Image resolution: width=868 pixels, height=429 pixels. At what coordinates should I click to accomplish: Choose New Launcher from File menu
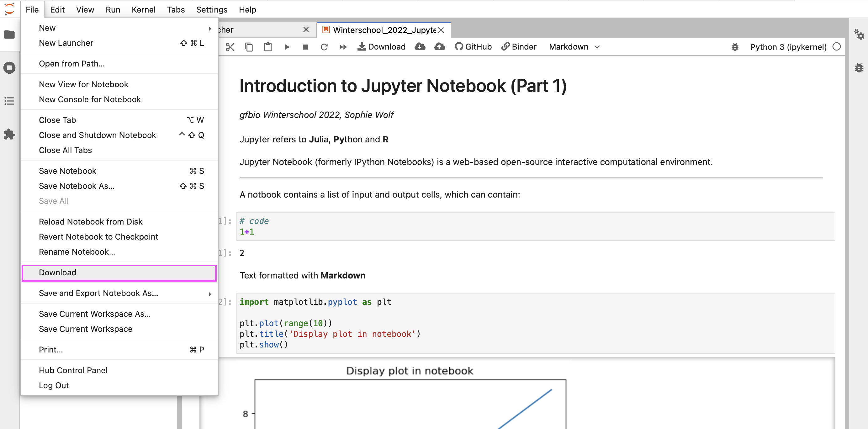(x=119, y=43)
